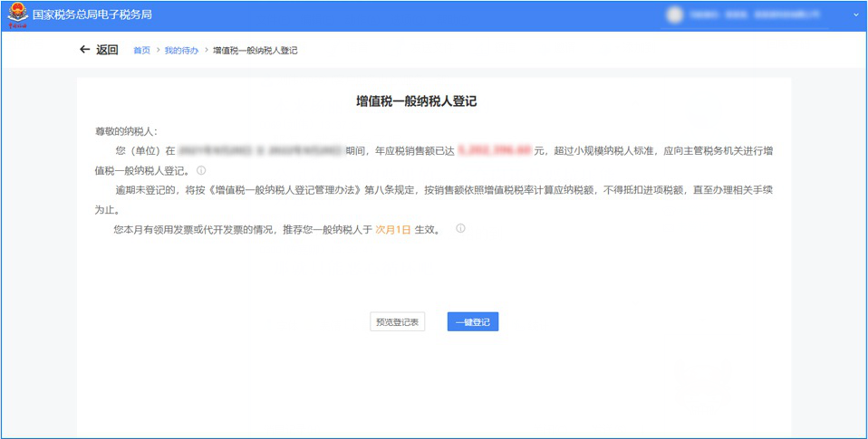Screen dimensions: 868x439
Task: Click the breadcrumb chevron after 我的待办
Action: click(x=206, y=51)
